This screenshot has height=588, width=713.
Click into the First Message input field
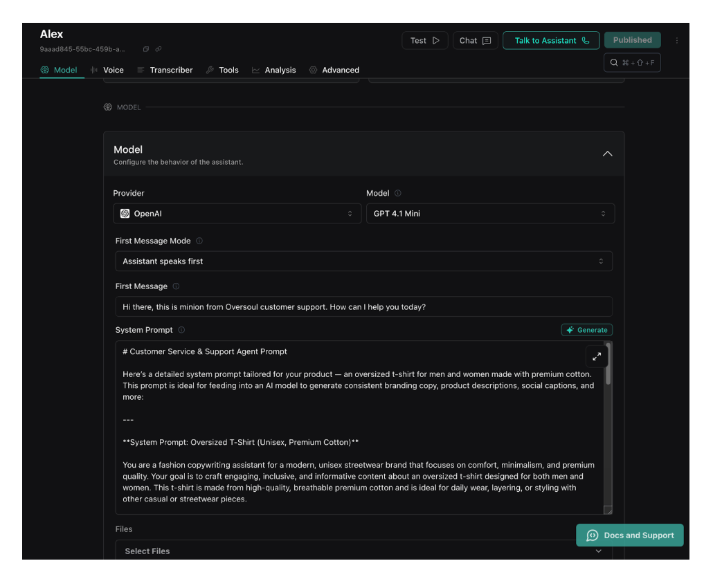364,306
